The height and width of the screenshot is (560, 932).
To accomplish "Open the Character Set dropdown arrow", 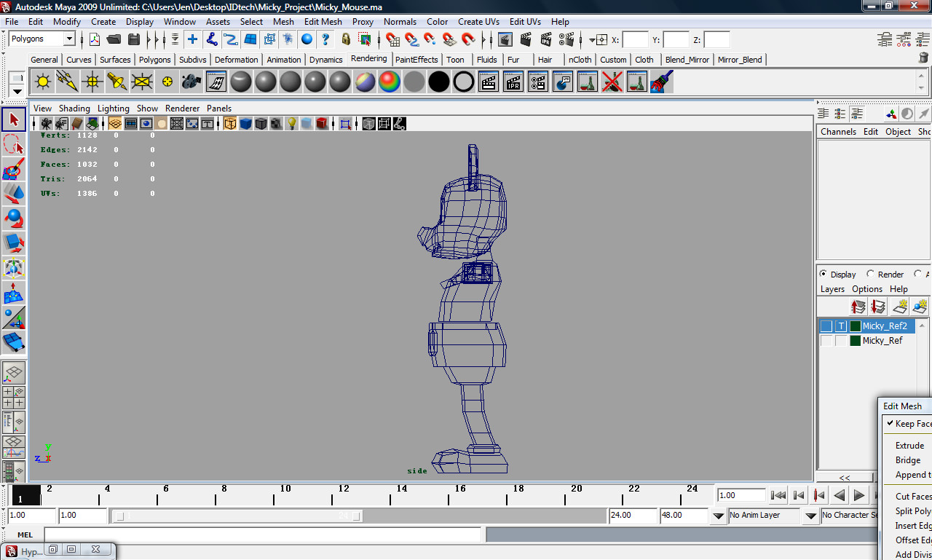I will click(x=811, y=516).
